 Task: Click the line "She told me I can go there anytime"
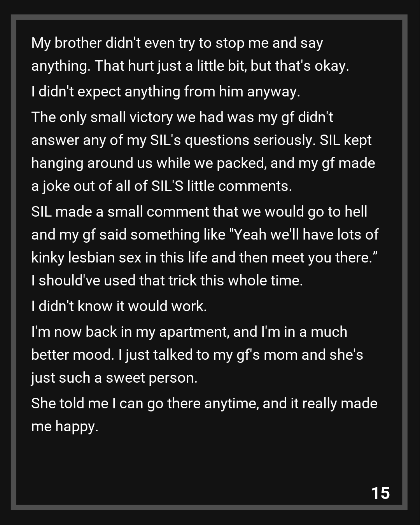pyautogui.click(x=204, y=403)
